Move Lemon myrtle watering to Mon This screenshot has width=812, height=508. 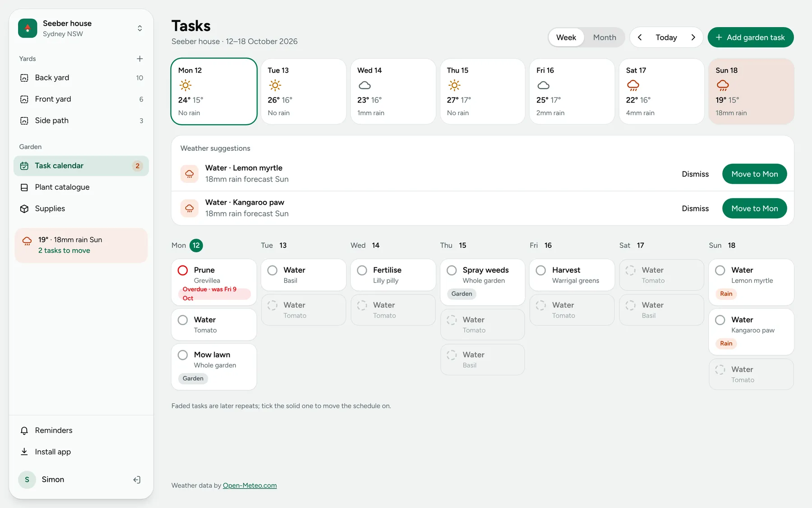755,174
